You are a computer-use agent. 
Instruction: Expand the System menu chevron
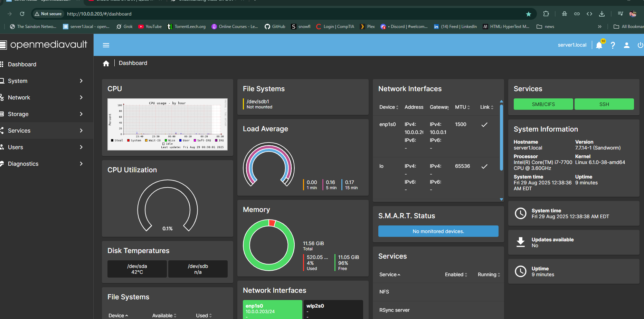pos(81,81)
